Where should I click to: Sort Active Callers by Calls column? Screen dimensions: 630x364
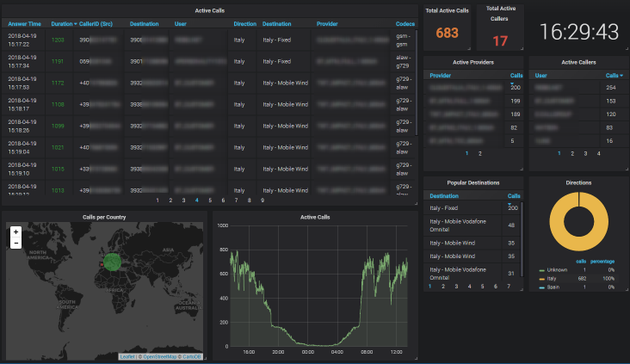point(615,76)
